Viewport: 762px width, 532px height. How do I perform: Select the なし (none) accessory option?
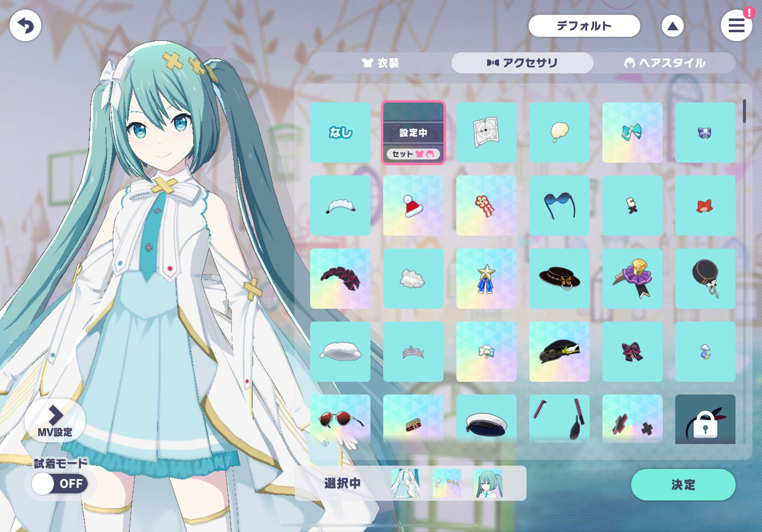[340, 132]
